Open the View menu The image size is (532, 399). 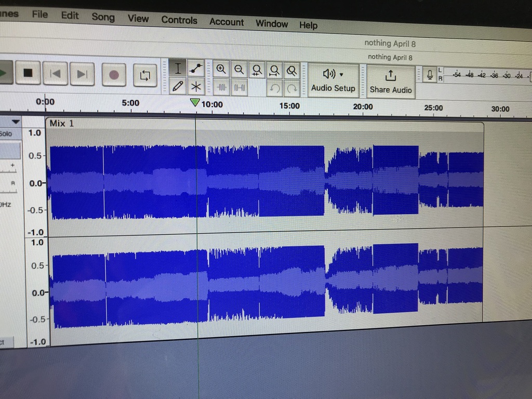[x=138, y=18]
